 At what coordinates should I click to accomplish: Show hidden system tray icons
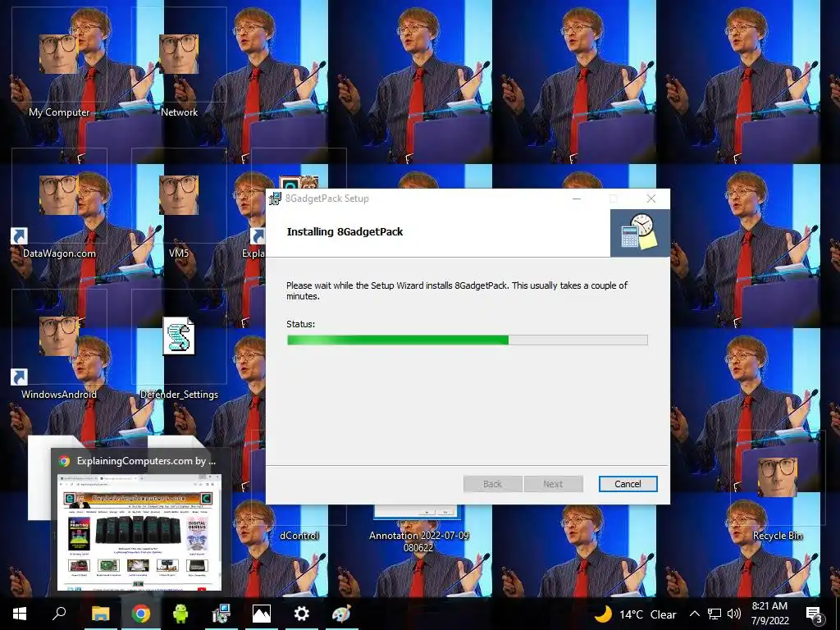coord(694,614)
